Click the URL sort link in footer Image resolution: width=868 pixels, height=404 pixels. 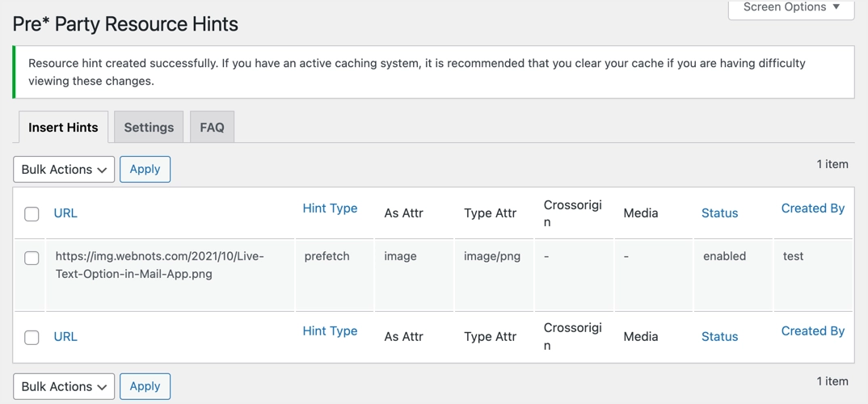65,336
